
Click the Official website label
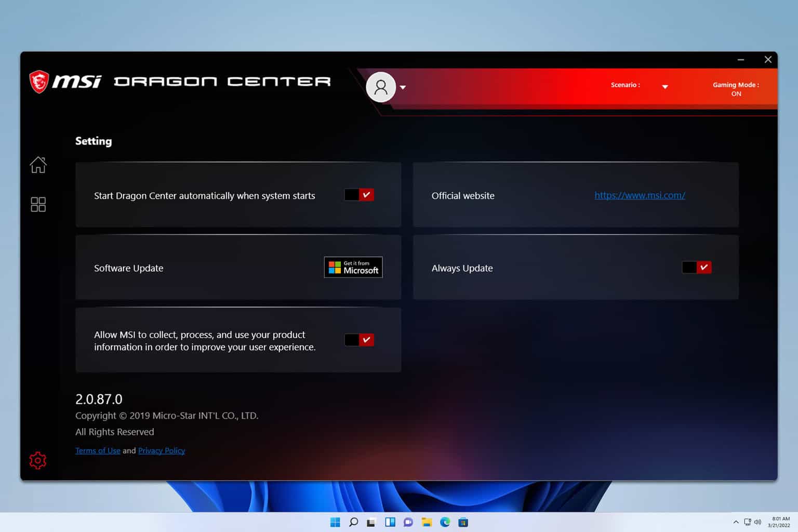(463, 196)
